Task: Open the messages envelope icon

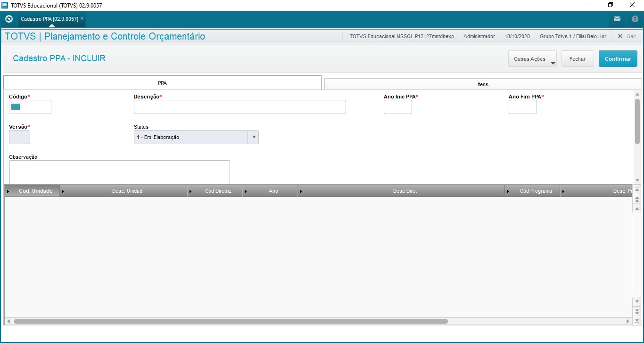Action: (x=617, y=19)
